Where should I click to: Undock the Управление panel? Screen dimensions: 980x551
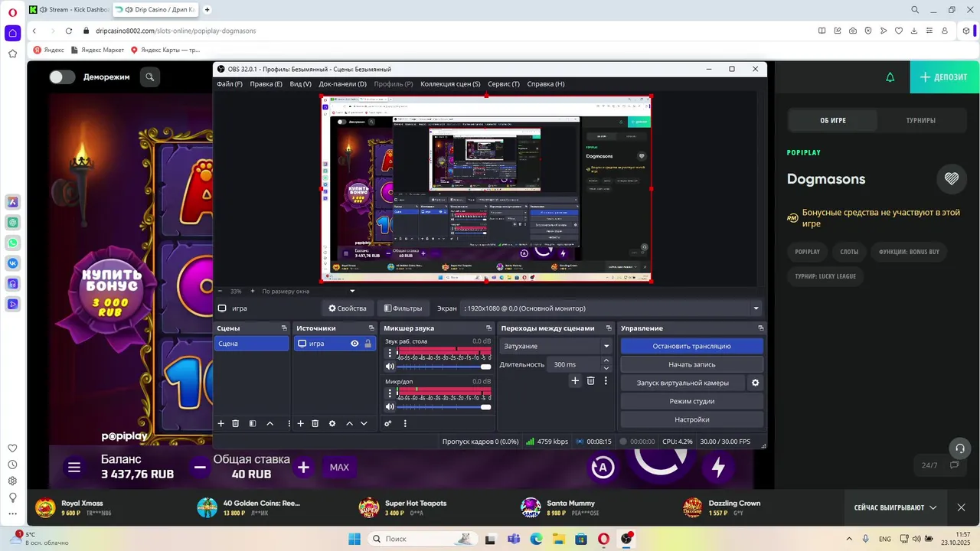[760, 328]
